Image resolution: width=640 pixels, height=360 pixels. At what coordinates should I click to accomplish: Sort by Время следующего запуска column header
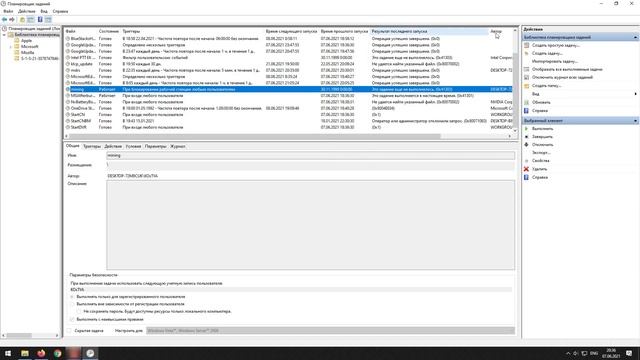click(291, 31)
